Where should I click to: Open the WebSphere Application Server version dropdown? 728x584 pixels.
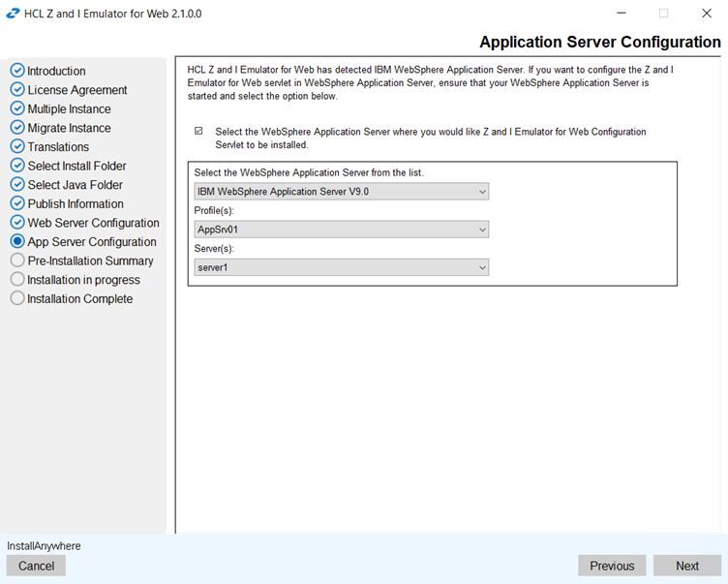[341, 192]
